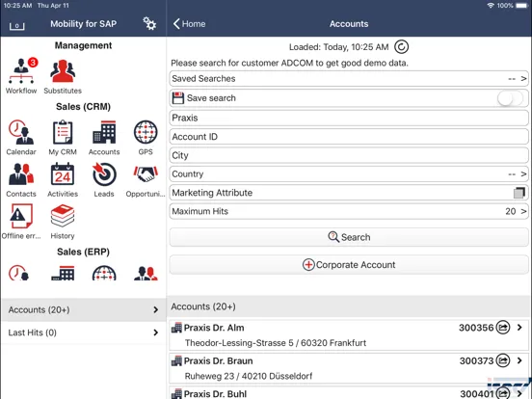Viewport: 532px width, 399px height.
Task: Open the Offline errors warning icon
Action: click(21, 216)
